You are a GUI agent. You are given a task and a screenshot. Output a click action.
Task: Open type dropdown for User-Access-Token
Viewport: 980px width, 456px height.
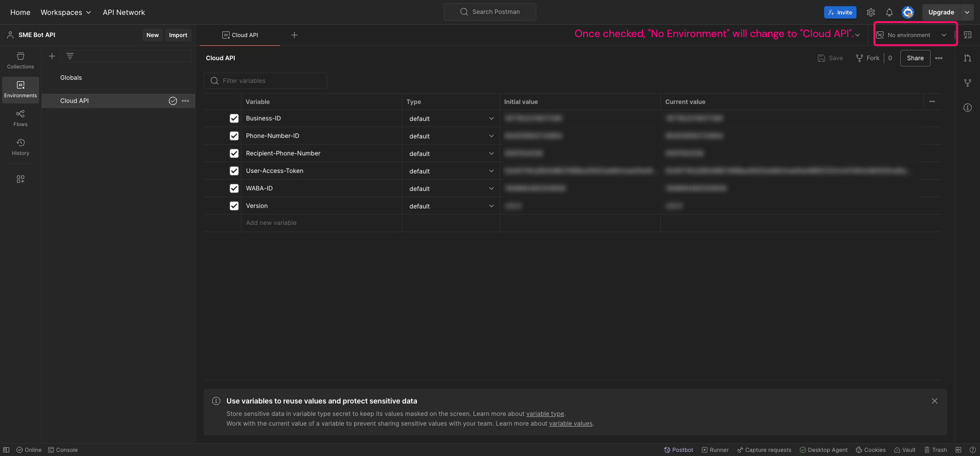coord(451,171)
